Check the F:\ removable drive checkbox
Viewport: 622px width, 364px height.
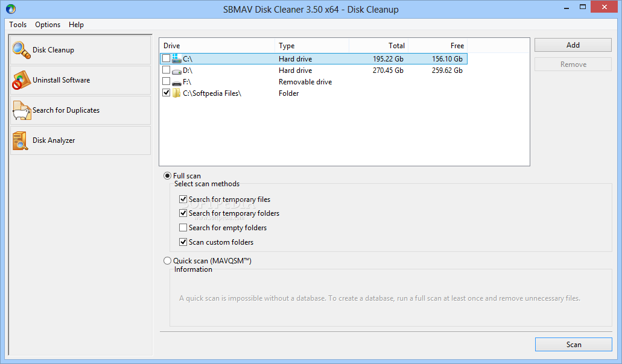point(167,81)
